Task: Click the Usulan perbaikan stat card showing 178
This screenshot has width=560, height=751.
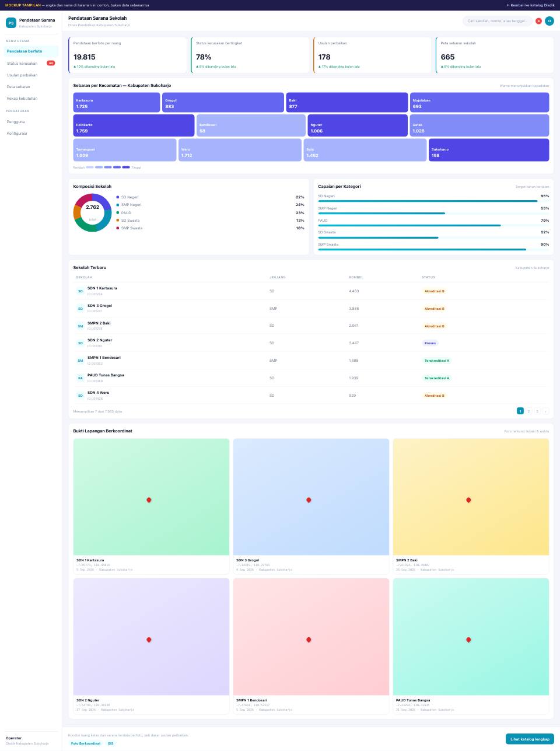Action: [372, 55]
